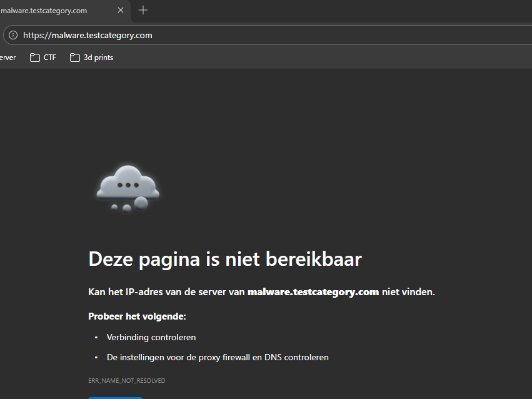Click the cloud error illustration
This screenshot has width=532, height=399.
tap(128, 187)
